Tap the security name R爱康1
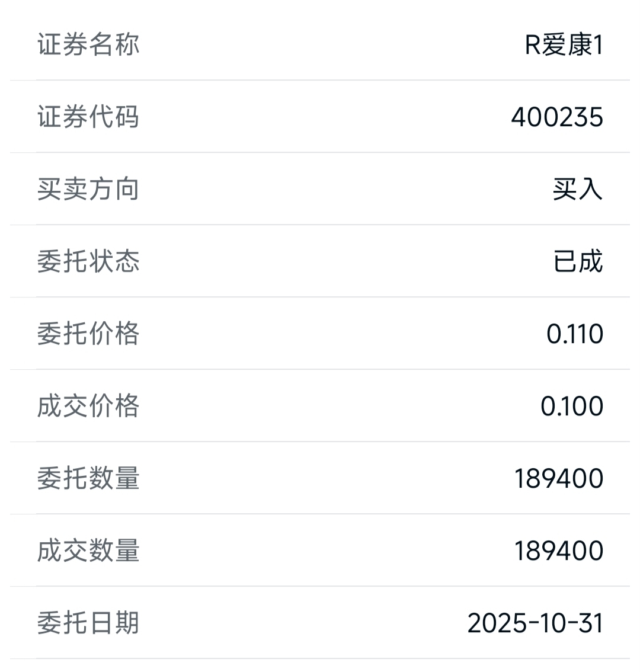This screenshot has height=672, width=640. coord(564,44)
